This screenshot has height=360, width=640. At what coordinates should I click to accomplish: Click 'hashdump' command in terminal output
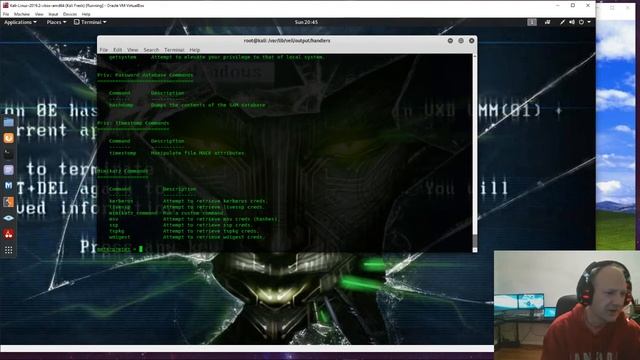point(121,105)
